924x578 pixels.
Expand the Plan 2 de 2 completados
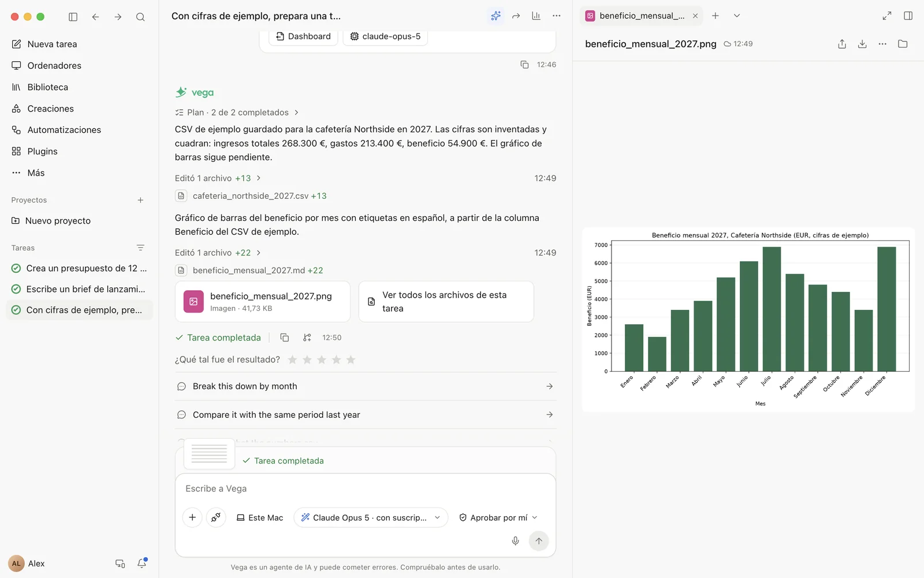237,113
